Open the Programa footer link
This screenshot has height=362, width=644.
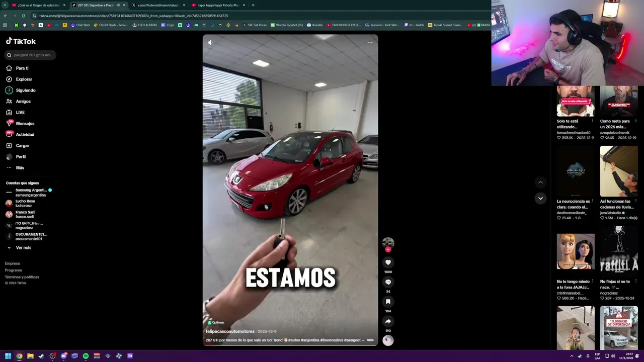(x=14, y=270)
